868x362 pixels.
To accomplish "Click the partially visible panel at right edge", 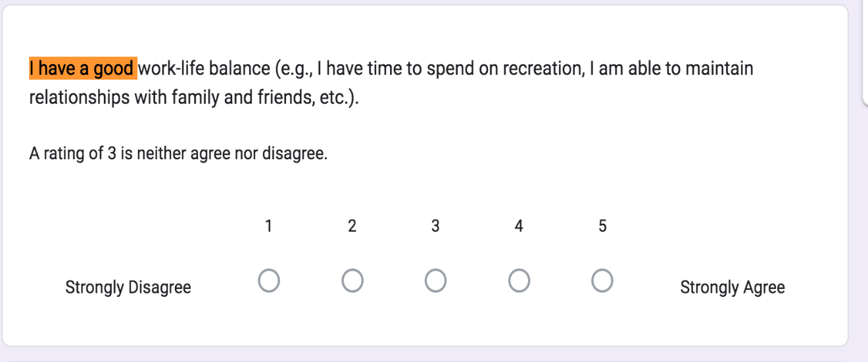I will 864,53.
